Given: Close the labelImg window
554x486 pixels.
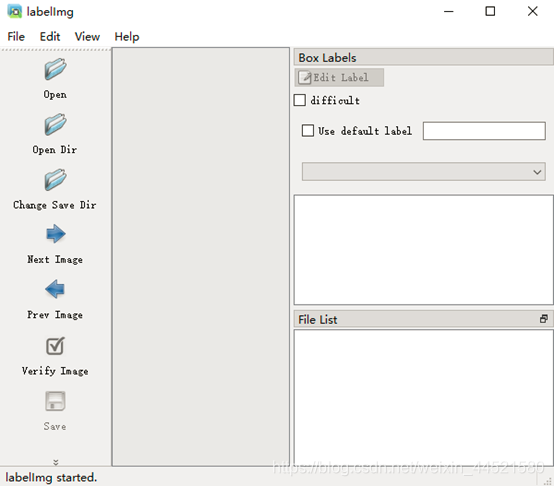Looking at the screenshot, I should coord(532,11).
